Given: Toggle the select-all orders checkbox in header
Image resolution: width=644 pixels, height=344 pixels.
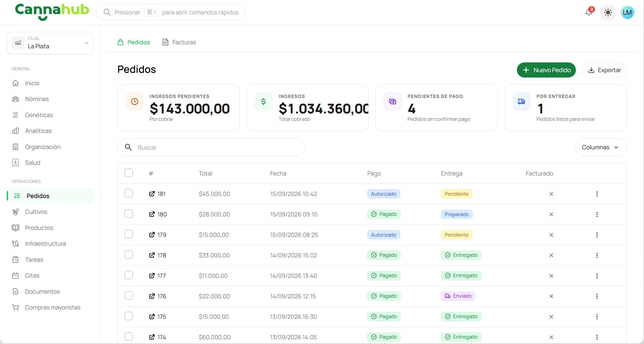Looking at the screenshot, I should (128, 173).
